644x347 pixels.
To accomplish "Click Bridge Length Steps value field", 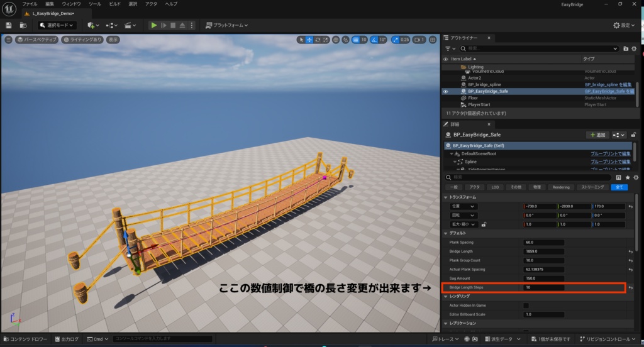I will tap(543, 287).
